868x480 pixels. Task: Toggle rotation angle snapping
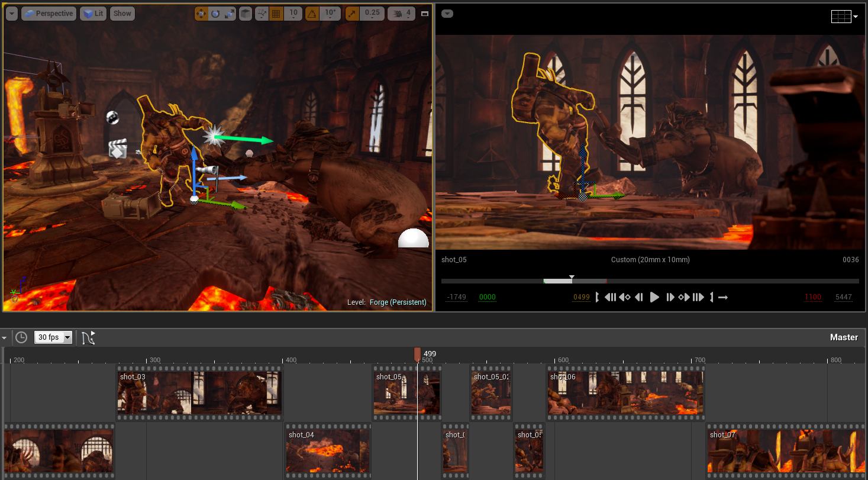[x=312, y=14]
